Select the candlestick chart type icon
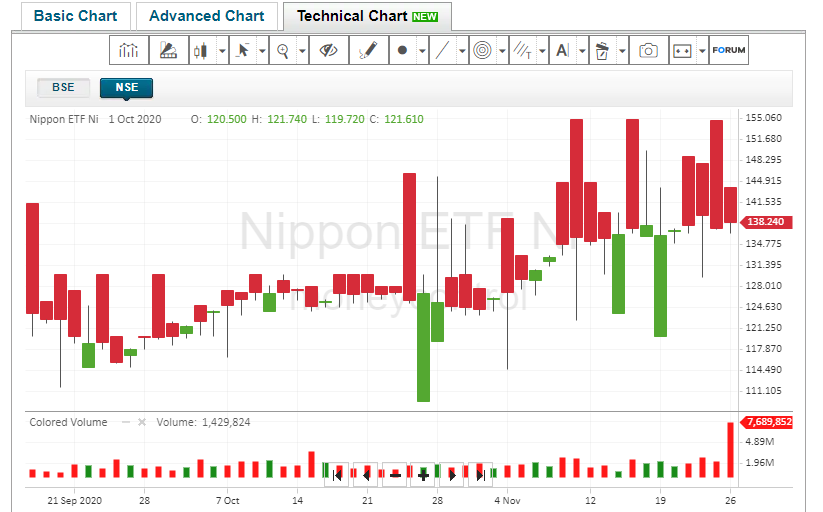 pyautogui.click(x=202, y=50)
